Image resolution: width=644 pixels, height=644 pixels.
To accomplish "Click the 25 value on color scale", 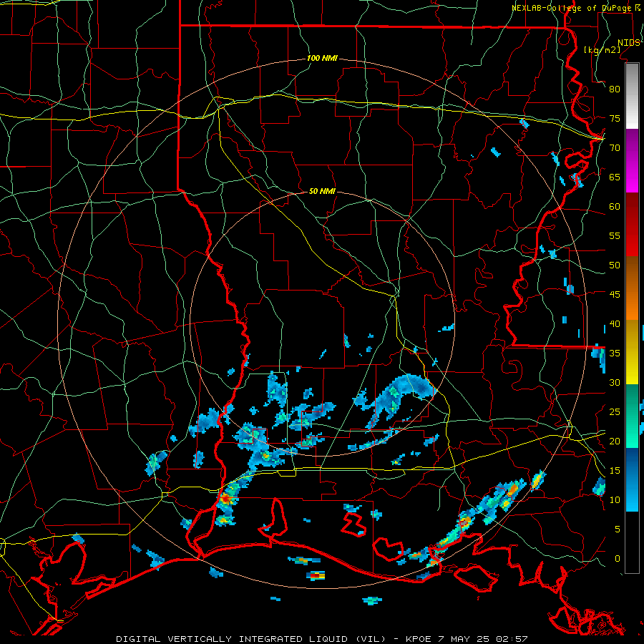I will (x=615, y=411).
